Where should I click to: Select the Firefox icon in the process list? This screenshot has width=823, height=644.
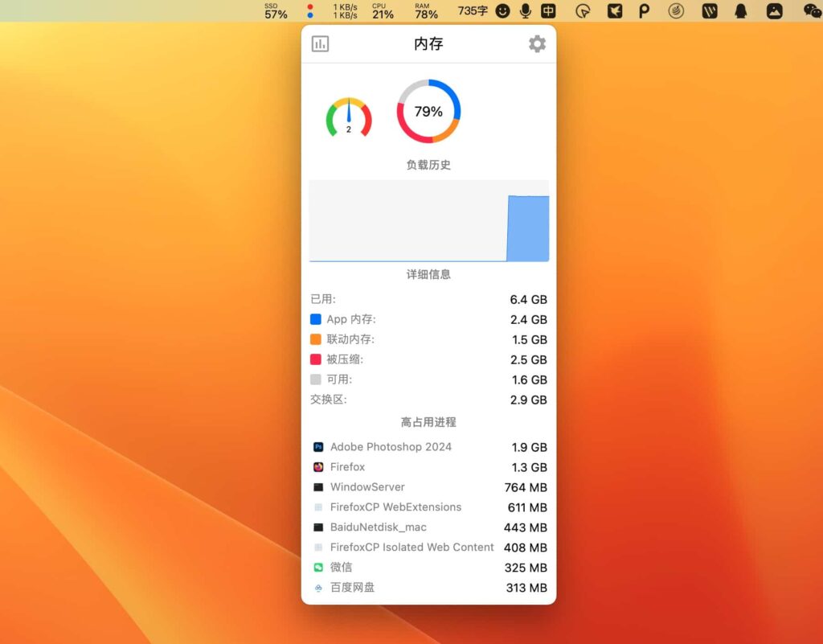tap(319, 467)
